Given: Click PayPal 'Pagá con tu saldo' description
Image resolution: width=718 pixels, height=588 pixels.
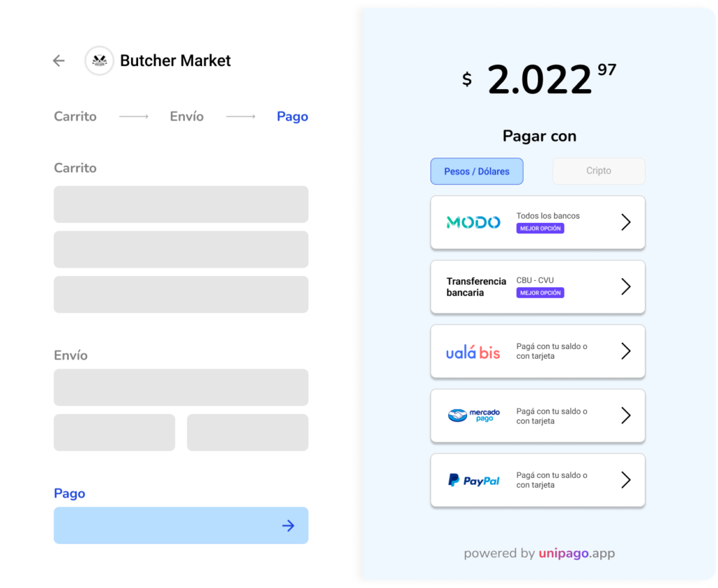Looking at the screenshot, I should pyautogui.click(x=552, y=480).
